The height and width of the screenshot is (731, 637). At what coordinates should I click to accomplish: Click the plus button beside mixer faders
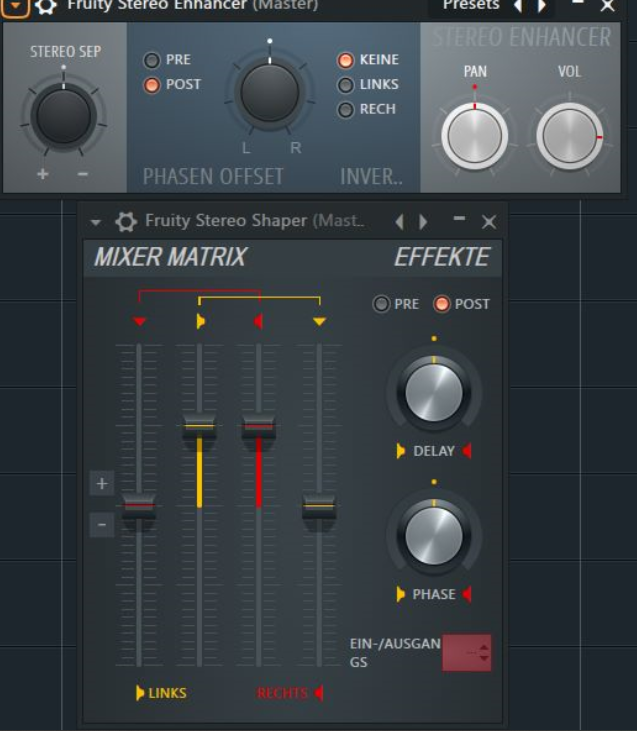[x=102, y=483]
